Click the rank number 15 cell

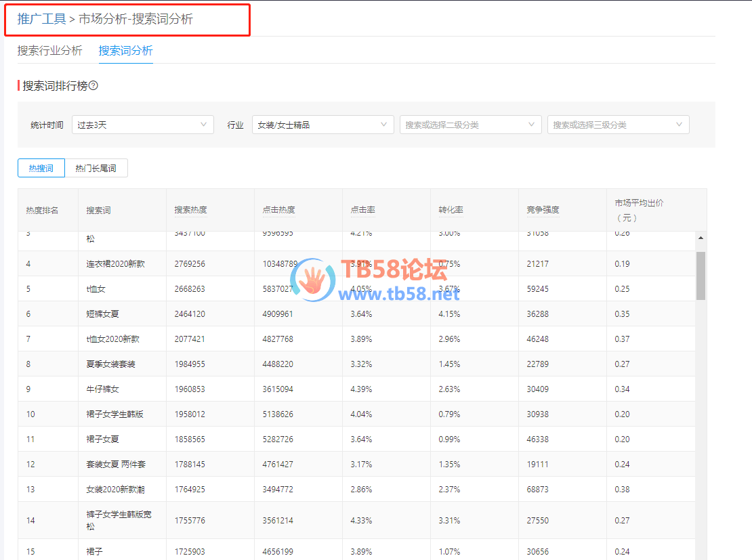[30, 551]
